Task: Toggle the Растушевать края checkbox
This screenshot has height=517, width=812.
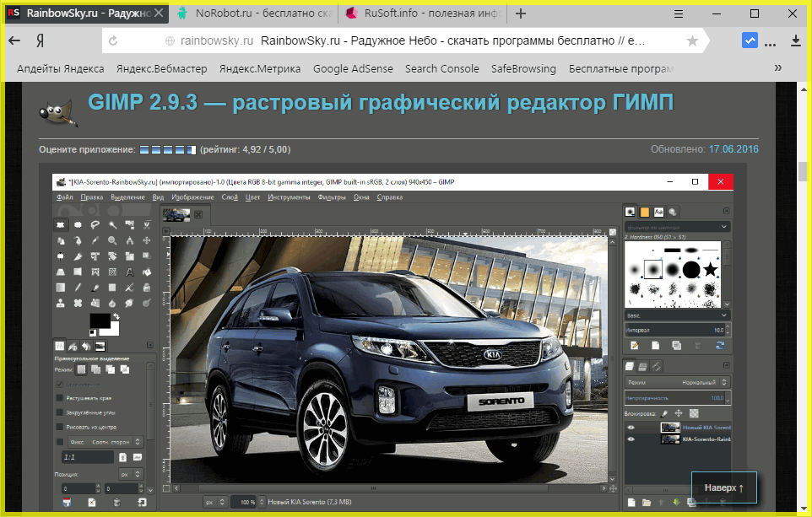Action: tap(60, 398)
